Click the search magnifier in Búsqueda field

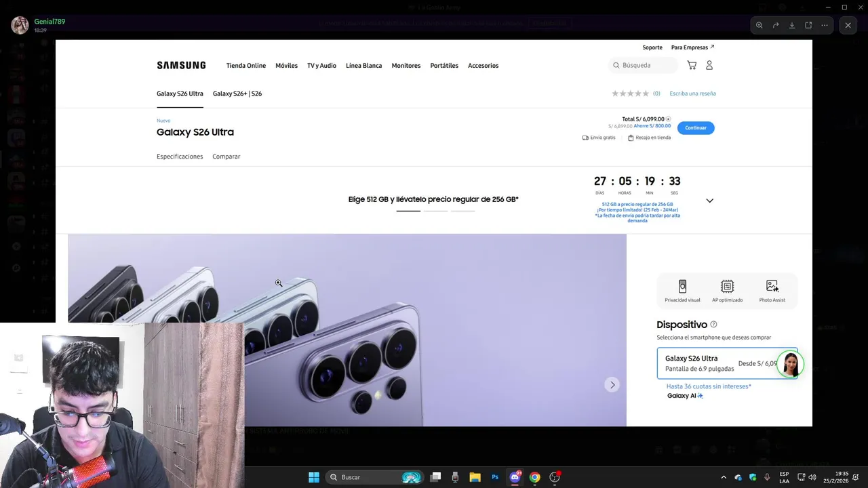[616, 65]
